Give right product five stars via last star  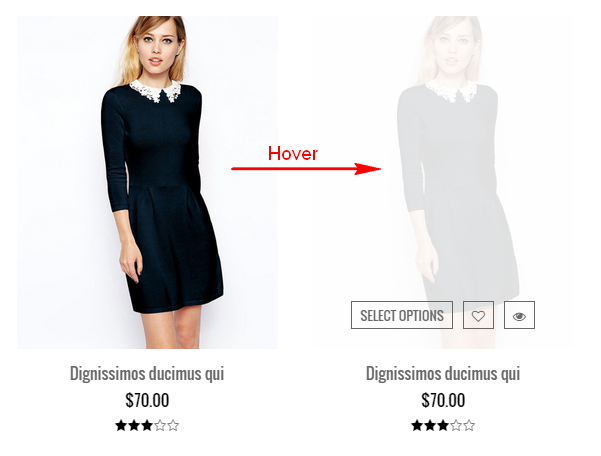coord(469,426)
